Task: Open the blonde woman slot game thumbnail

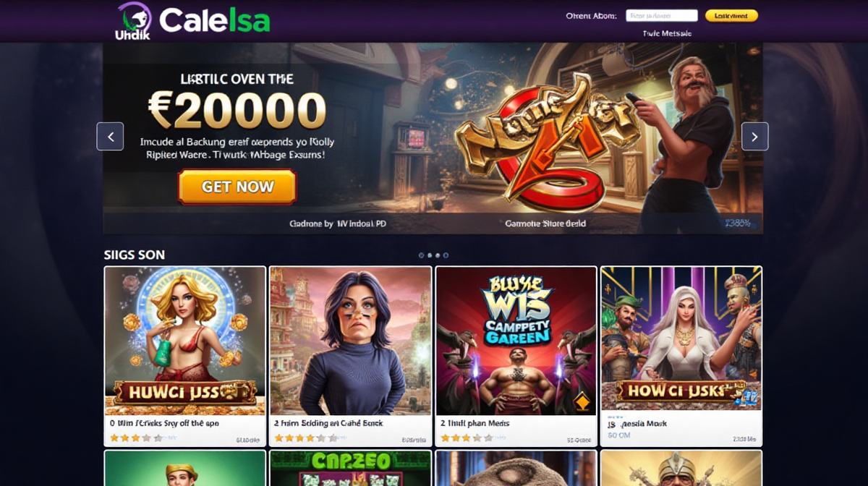Action: 185,341
